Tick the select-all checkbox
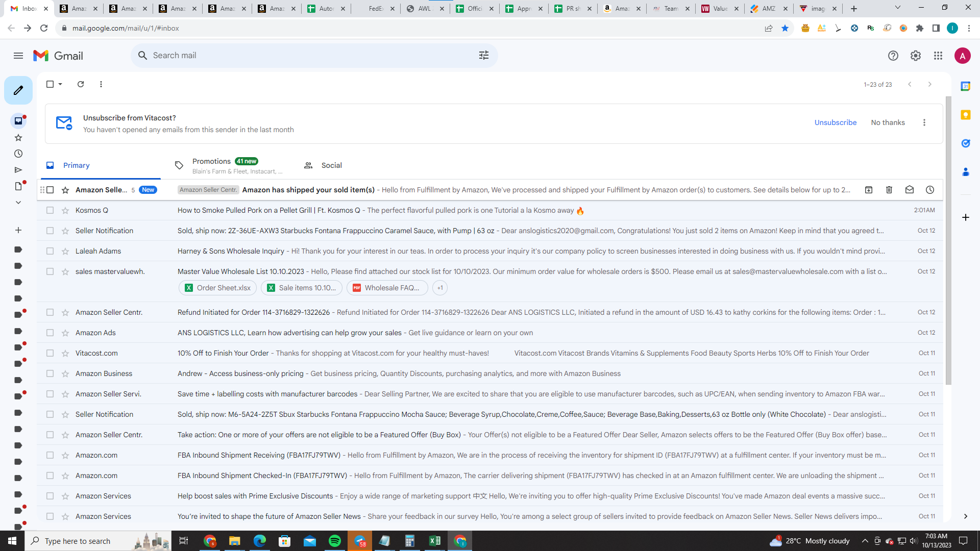The image size is (980, 551). 50,84
